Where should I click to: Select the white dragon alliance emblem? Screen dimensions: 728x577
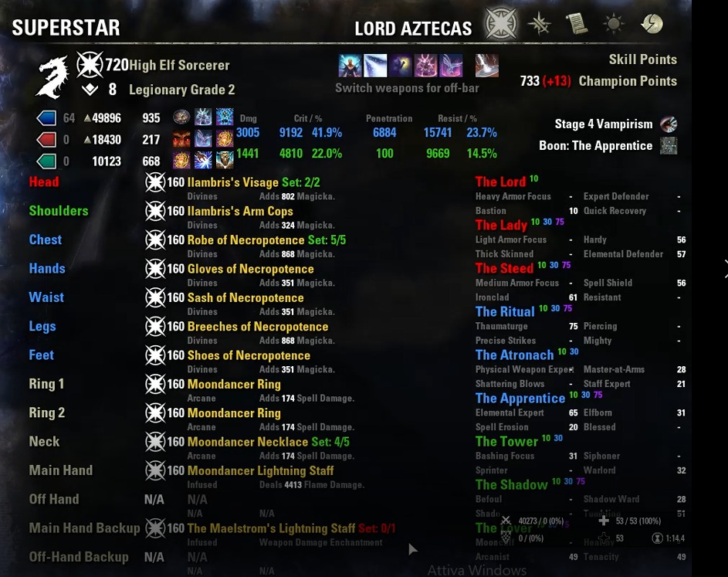(52, 77)
